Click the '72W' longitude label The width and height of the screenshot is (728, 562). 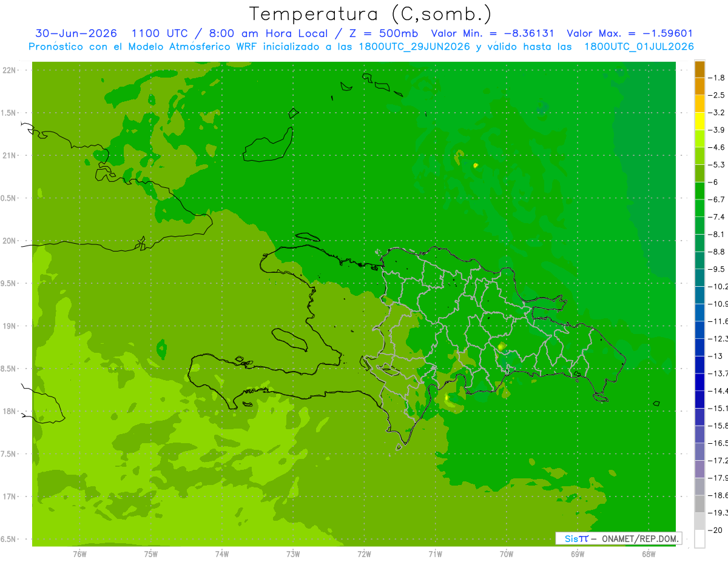(x=364, y=554)
